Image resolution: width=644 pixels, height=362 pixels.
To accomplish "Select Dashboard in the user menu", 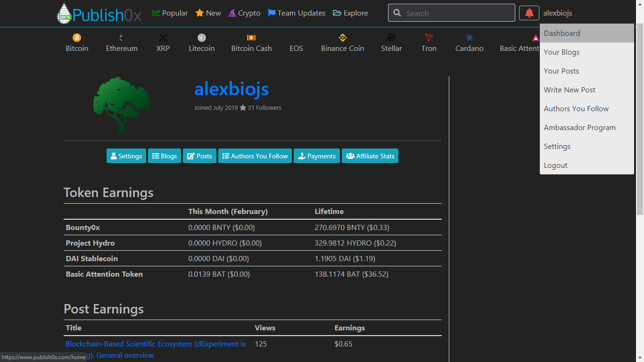I will pos(587,33).
